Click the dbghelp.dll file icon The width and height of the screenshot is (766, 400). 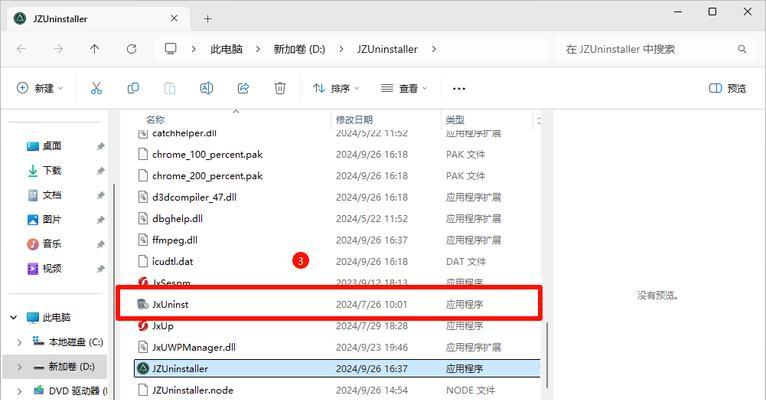[x=143, y=218]
